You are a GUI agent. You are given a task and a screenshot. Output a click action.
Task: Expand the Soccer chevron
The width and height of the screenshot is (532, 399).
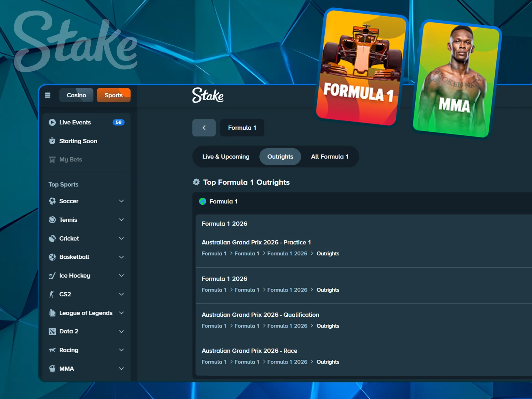pyautogui.click(x=121, y=201)
